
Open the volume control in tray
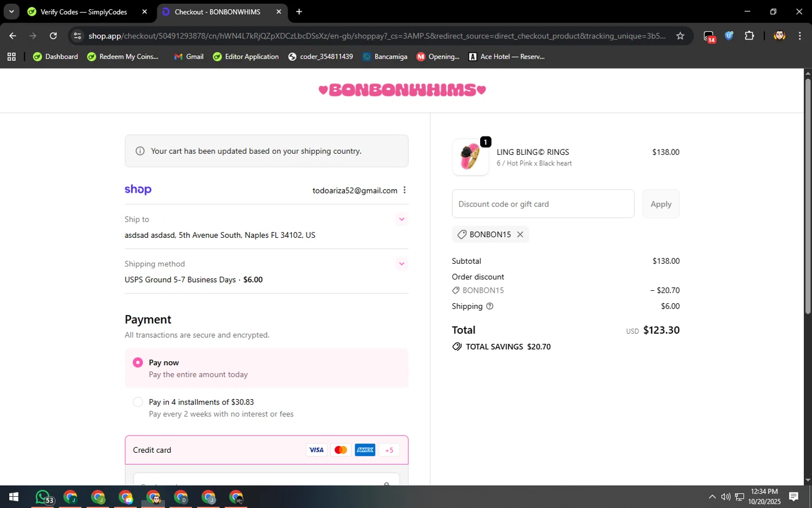point(726,497)
